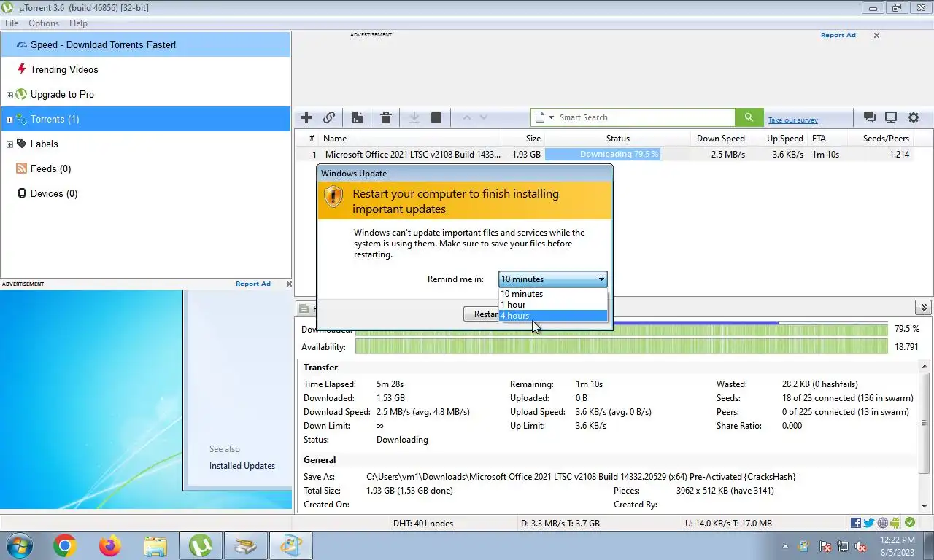This screenshot has width=934, height=560.
Task: Click the Add Torrent plus icon
Action: point(306,117)
